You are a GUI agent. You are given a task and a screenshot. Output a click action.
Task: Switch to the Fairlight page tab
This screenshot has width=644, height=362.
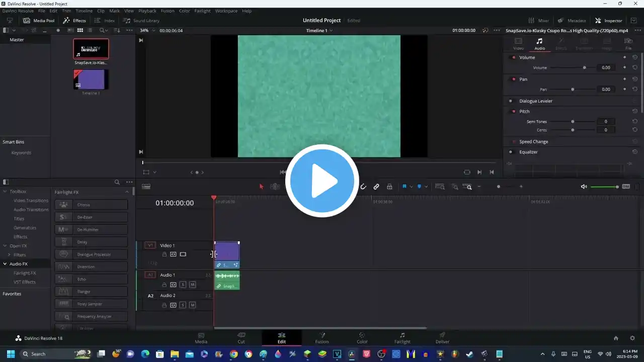(x=402, y=338)
